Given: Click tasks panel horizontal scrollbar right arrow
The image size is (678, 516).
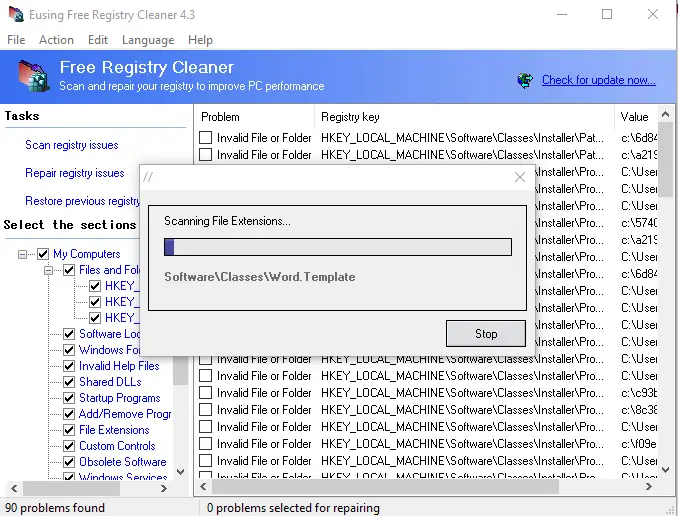Looking at the screenshot, I should [x=163, y=488].
